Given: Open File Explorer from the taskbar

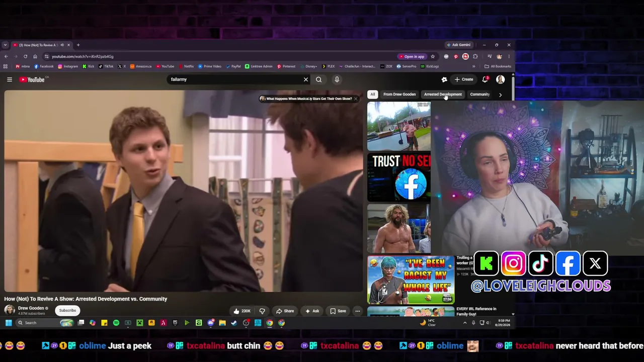Looking at the screenshot, I should (x=222, y=323).
